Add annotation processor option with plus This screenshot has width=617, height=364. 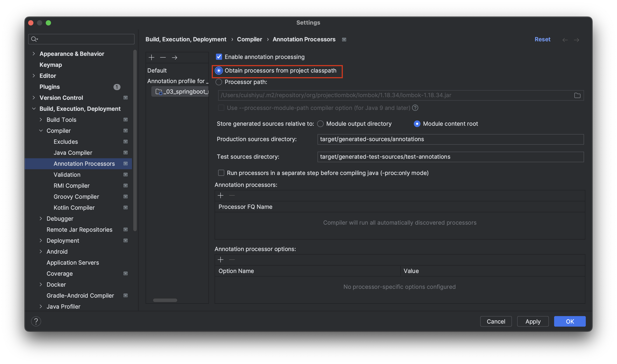pos(221,260)
